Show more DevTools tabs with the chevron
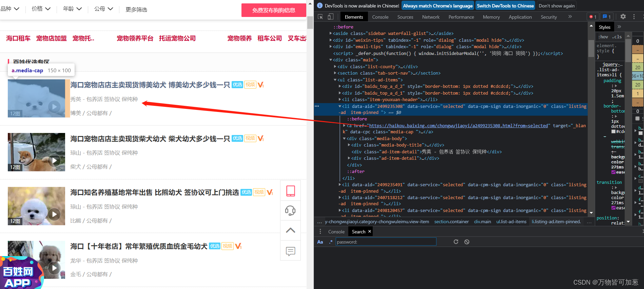The image size is (644, 289). coord(570,16)
